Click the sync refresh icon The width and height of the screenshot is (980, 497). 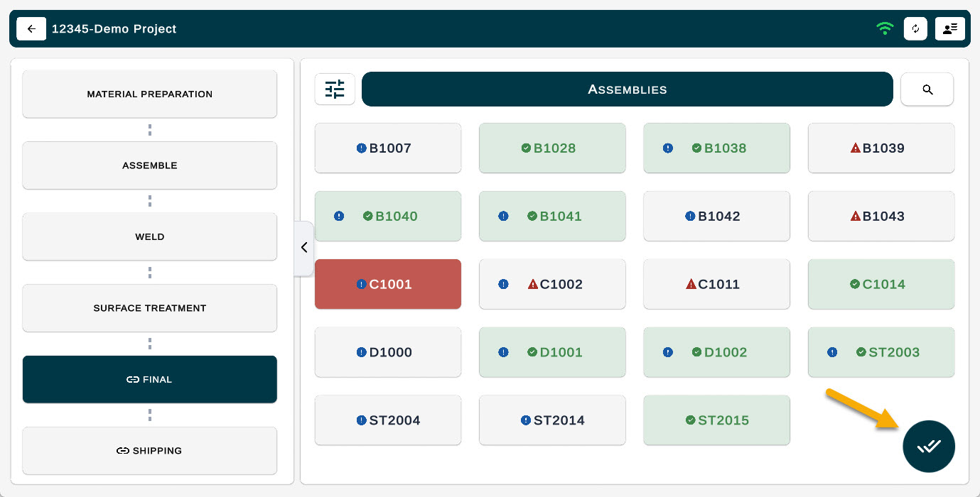915,29
